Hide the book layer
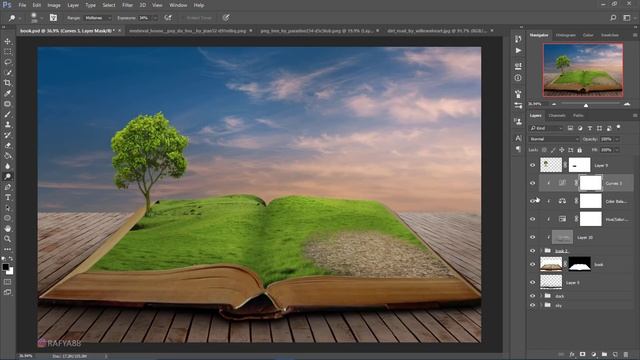 coord(532,264)
